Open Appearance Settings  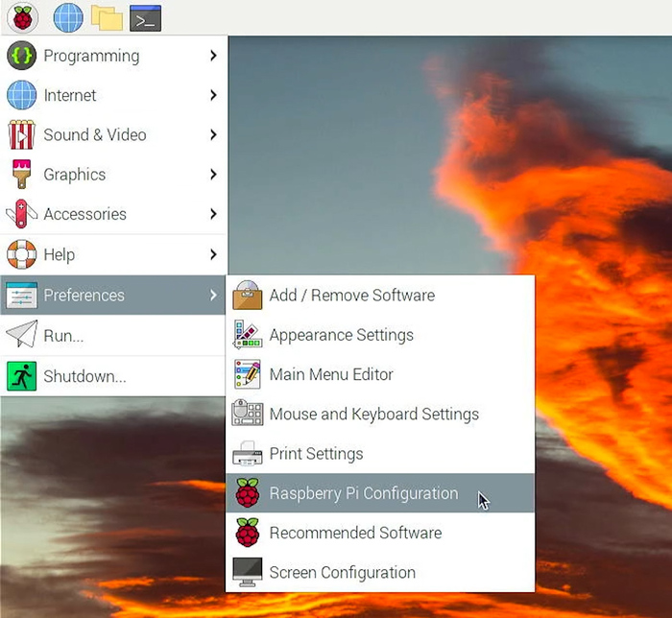[380, 335]
